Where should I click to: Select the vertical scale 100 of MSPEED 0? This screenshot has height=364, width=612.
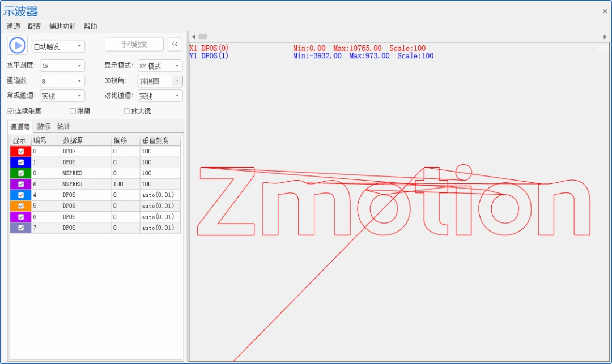pos(160,173)
